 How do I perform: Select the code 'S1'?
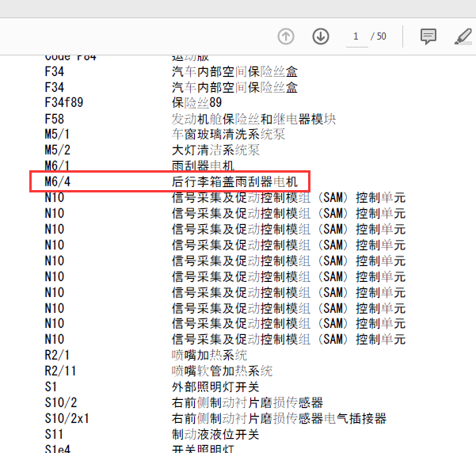[x=51, y=386]
